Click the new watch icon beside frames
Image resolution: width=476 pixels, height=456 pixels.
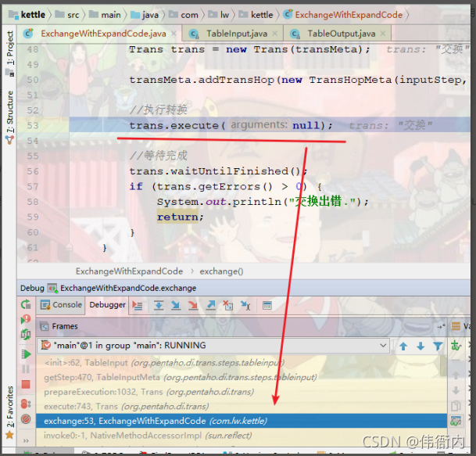[x=456, y=346]
